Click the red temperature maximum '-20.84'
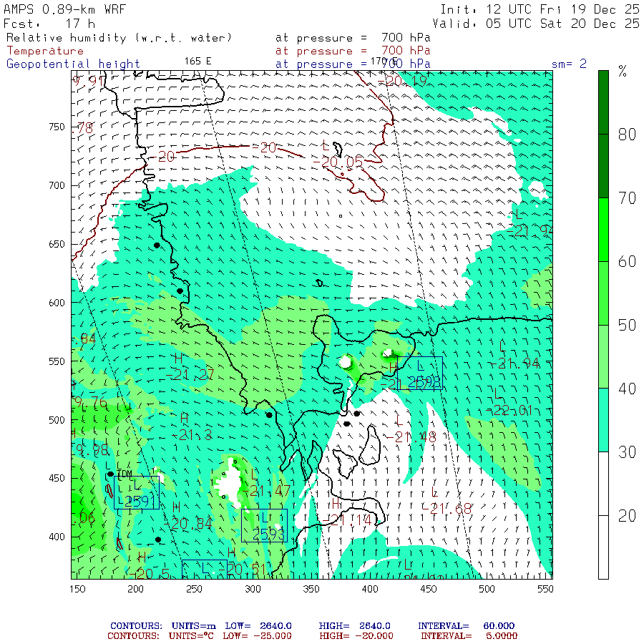The image size is (644, 644). 187,523
